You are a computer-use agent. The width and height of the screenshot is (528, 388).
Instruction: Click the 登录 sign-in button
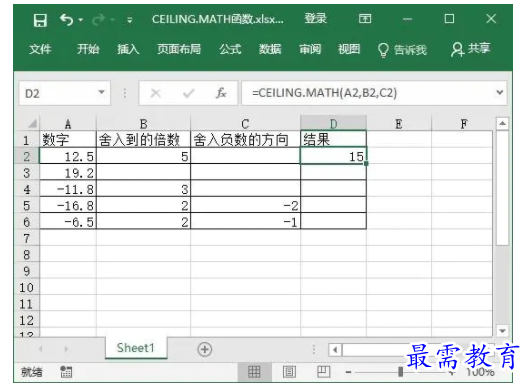click(x=316, y=19)
